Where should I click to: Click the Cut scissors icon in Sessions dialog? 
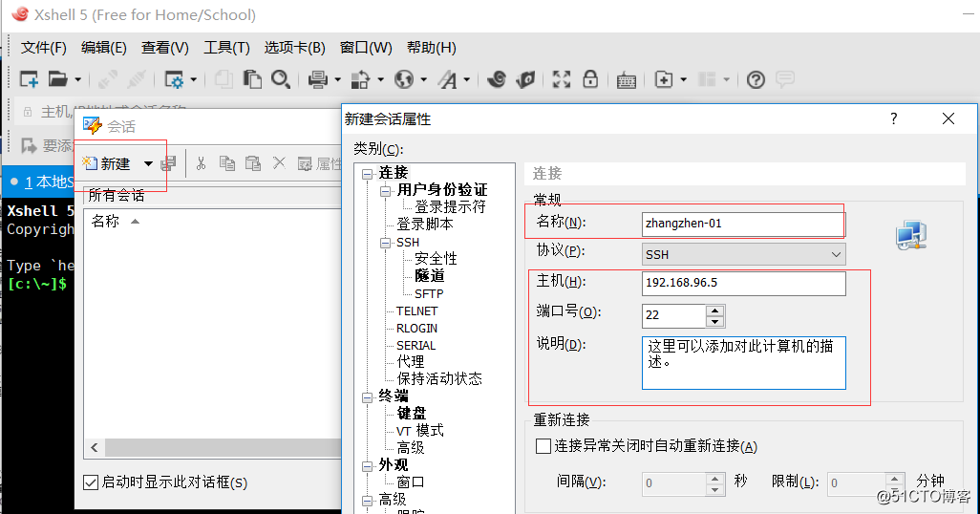tap(201, 163)
